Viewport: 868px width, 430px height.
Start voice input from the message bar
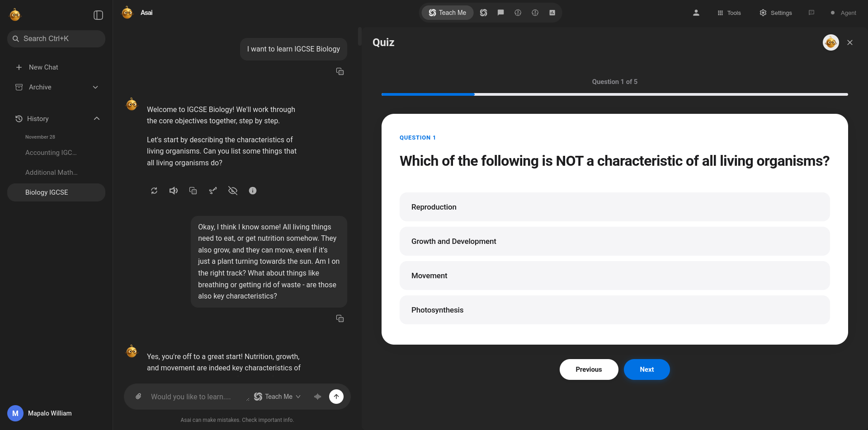click(318, 396)
